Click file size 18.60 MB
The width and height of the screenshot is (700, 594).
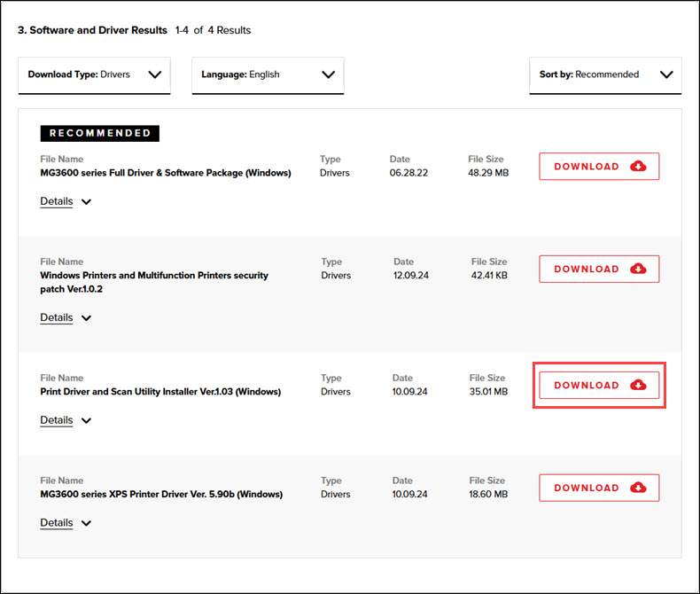click(x=488, y=495)
